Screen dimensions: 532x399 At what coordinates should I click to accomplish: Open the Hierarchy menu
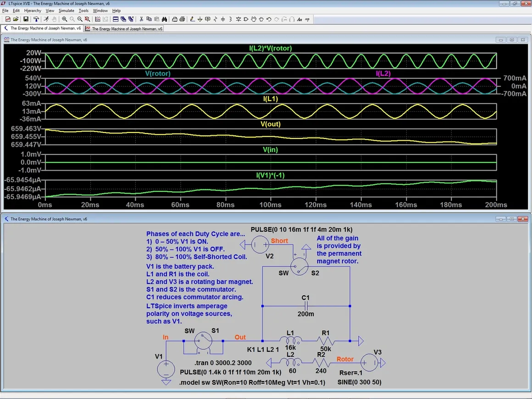(33, 11)
